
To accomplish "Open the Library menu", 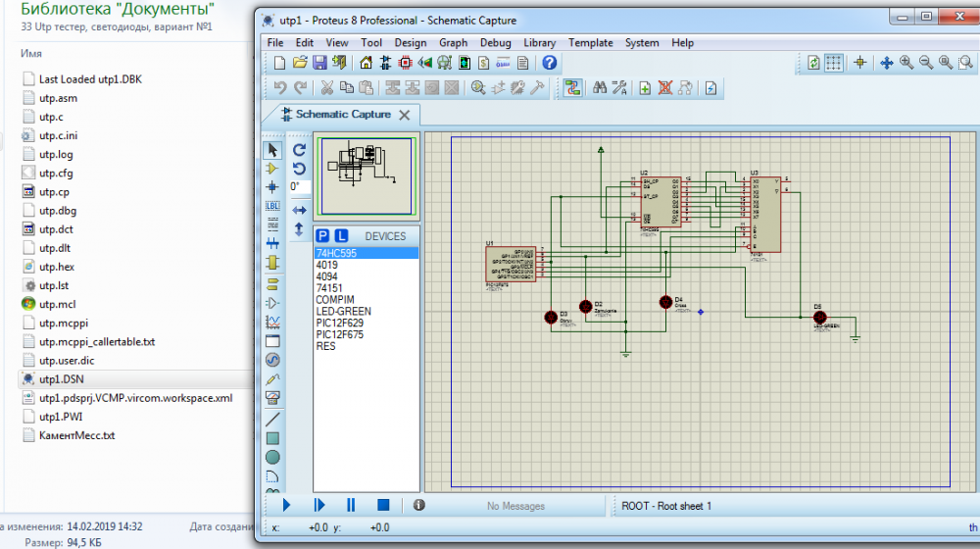I will pos(539,42).
